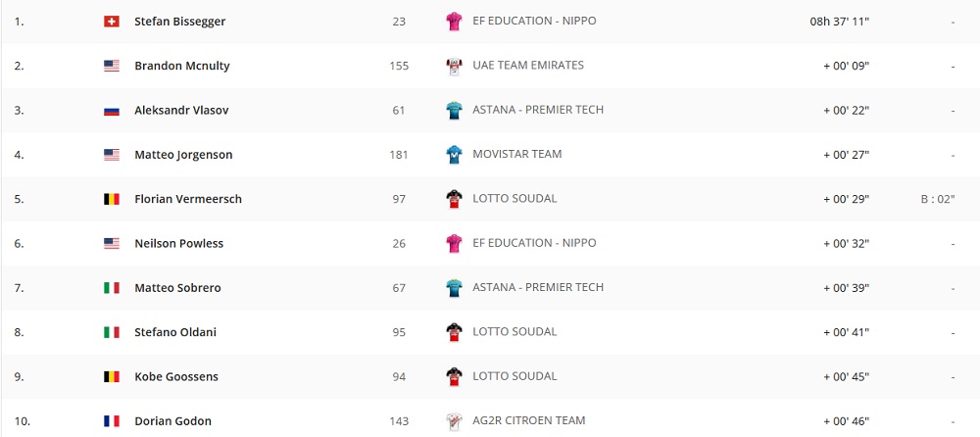Open the Movistar Team name link
This screenshot has width=980, height=437.
pos(516,154)
